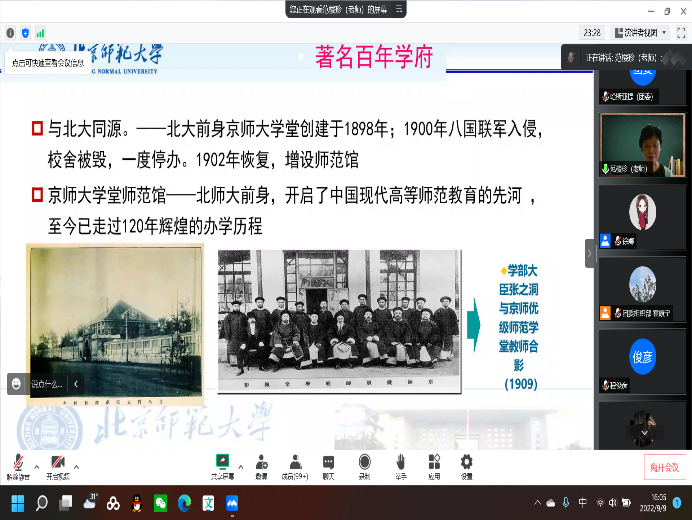Unmute the microphone in the meeting toolbar
Image resolution: width=692 pixels, height=520 pixels.
[x=16, y=463]
